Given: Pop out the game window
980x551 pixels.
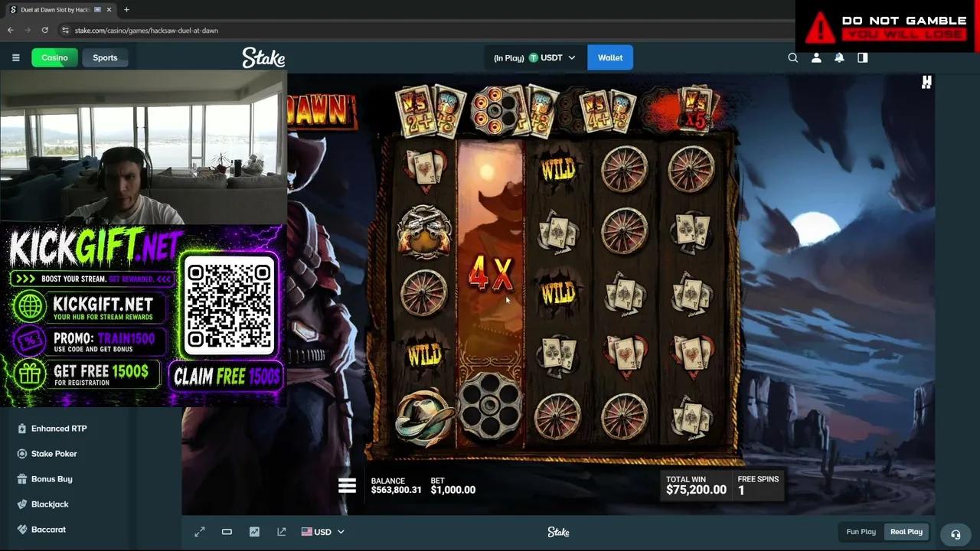Looking at the screenshot, I should tap(282, 532).
